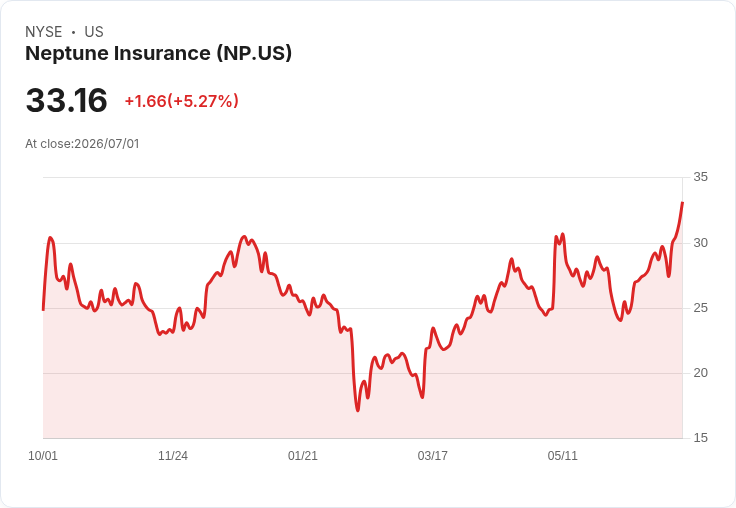Select the +1.66(+5.27%) change value
This screenshot has width=736, height=508.
[x=182, y=101]
